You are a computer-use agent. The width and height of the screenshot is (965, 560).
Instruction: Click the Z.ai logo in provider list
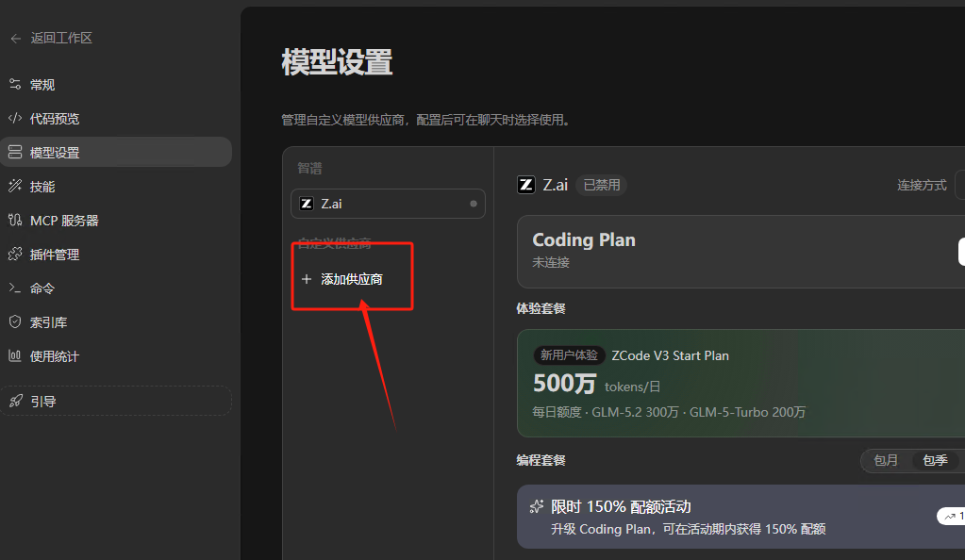(307, 204)
